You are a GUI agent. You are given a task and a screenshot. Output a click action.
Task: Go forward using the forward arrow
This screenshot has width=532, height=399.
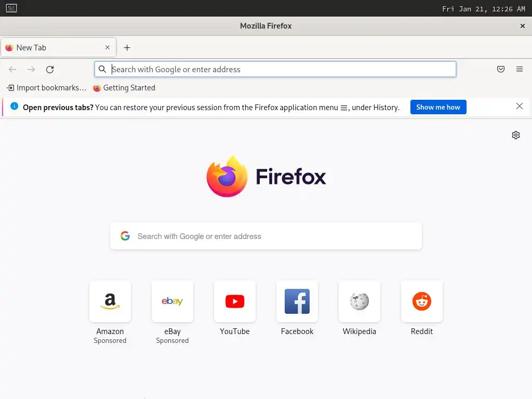click(x=31, y=70)
